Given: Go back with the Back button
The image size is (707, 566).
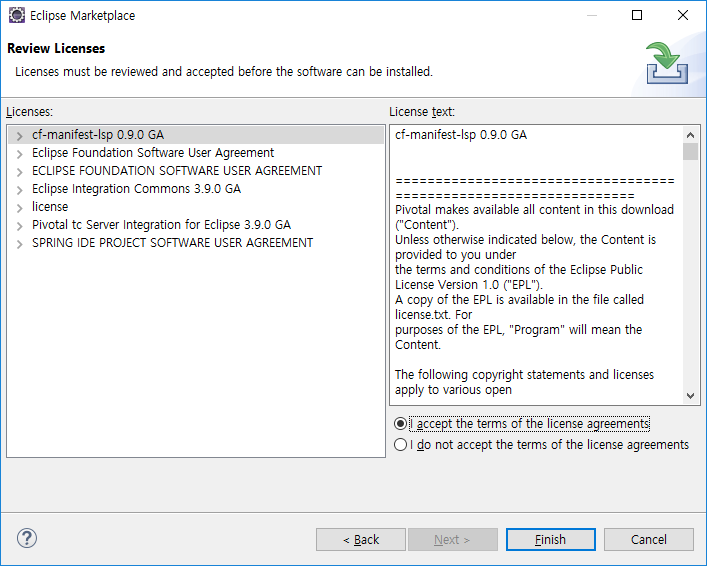Looking at the screenshot, I should (x=361, y=539).
